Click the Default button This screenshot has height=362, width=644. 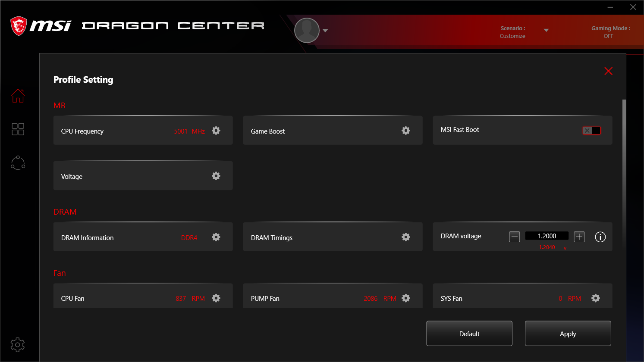click(469, 334)
